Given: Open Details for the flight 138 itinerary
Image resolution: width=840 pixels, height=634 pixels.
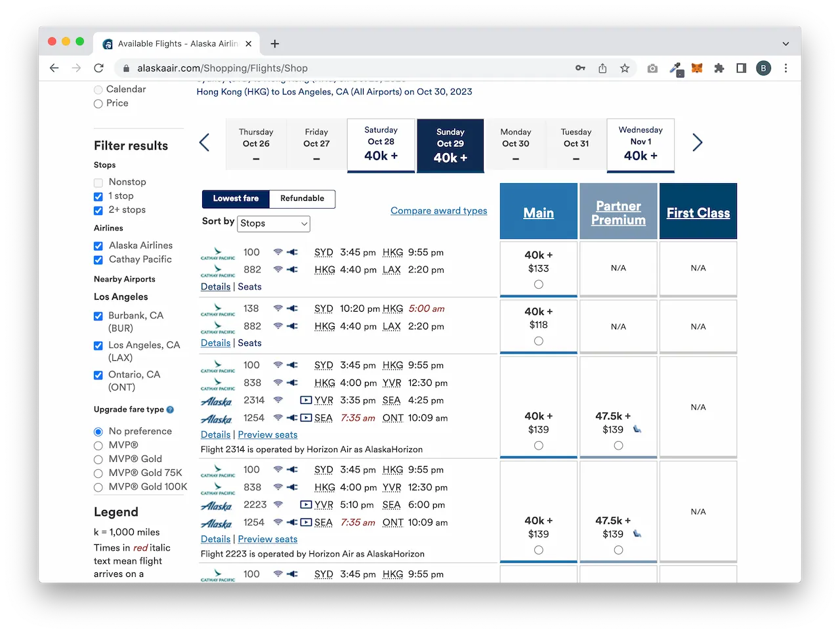Looking at the screenshot, I should [x=216, y=343].
